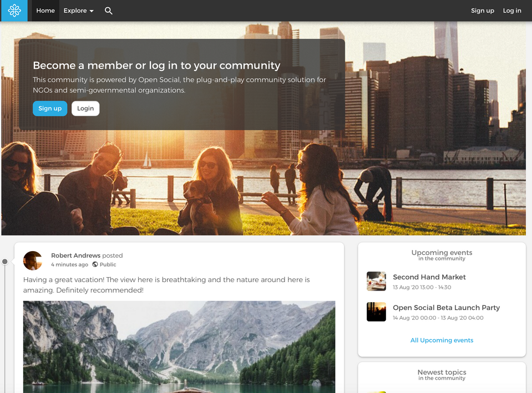The height and width of the screenshot is (393, 532).
Task: Click the Public globe visibility icon
Action: tap(95, 265)
